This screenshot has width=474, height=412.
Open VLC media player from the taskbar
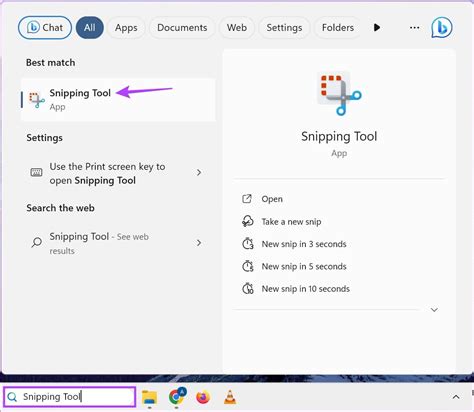tap(230, 397)
